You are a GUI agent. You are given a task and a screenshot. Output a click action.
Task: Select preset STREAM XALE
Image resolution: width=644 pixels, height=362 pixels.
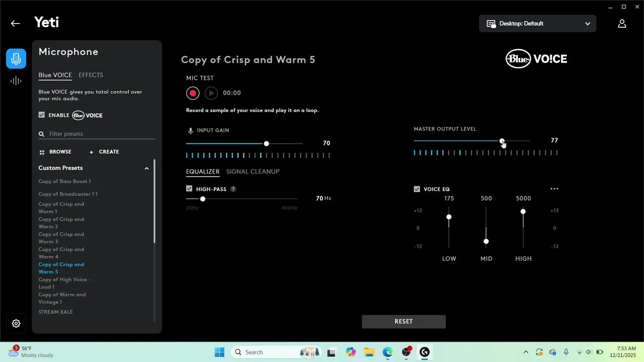click(55, 312)
